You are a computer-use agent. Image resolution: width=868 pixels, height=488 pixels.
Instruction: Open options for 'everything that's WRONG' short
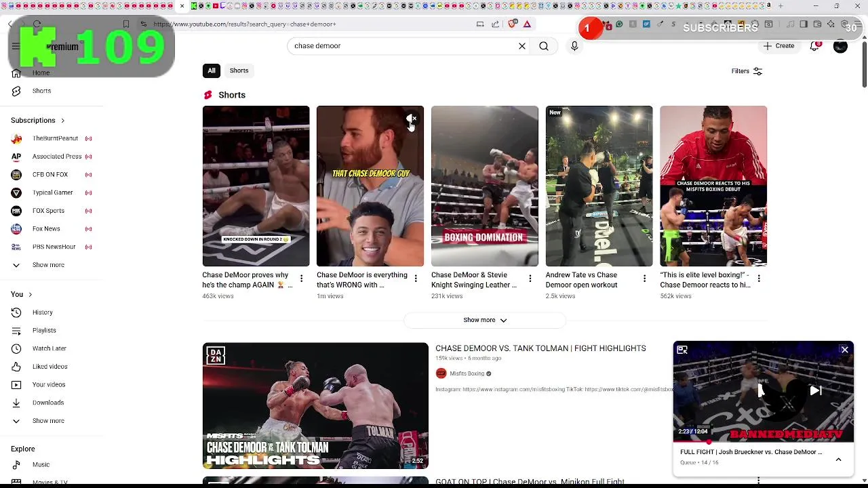point(416,279)
